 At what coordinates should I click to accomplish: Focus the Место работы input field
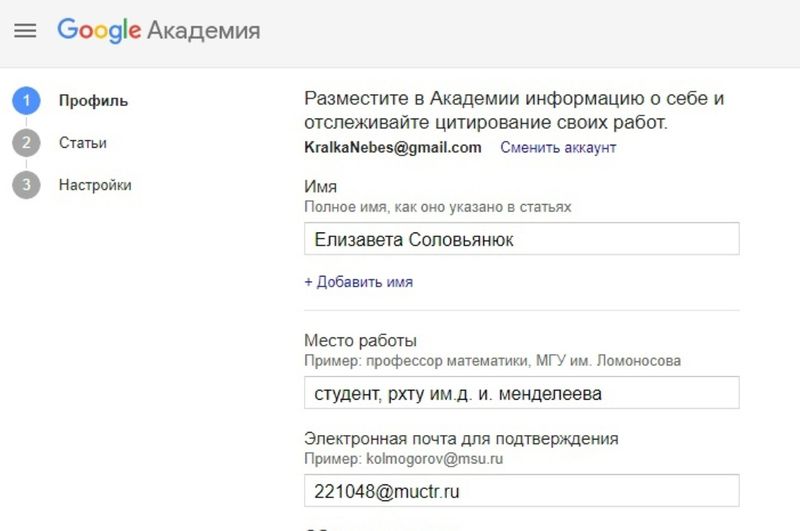pos(521,393)
